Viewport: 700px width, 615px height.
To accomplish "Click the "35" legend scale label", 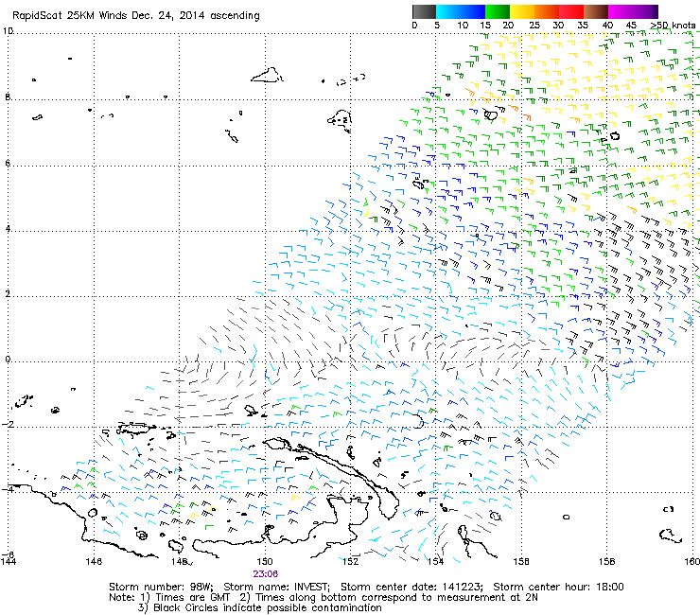I will [x=583, y=26].
